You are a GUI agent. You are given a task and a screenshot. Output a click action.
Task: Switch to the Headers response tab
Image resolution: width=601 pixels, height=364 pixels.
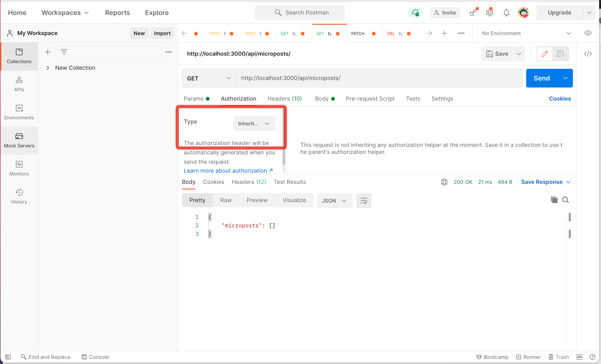pos(249,182)
